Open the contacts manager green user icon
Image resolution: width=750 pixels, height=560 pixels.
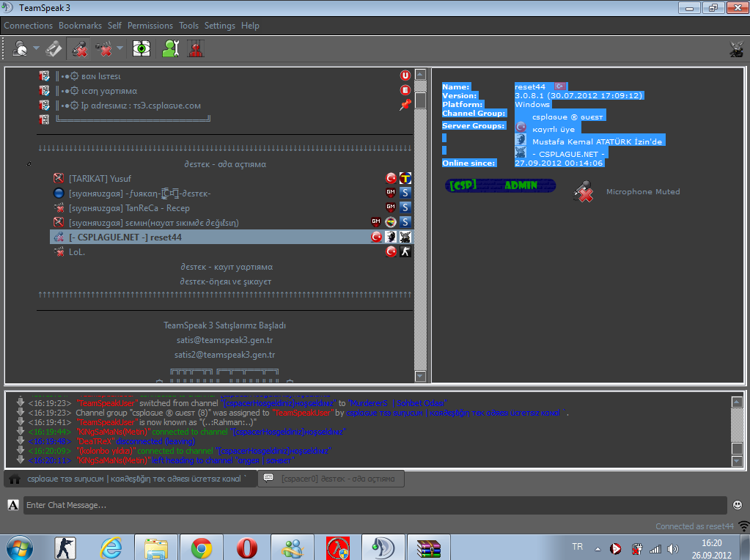coord(170,49)
